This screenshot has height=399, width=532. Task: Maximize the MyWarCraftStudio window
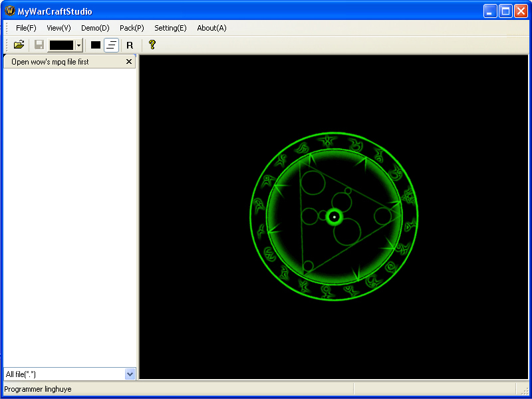[505, 11]
